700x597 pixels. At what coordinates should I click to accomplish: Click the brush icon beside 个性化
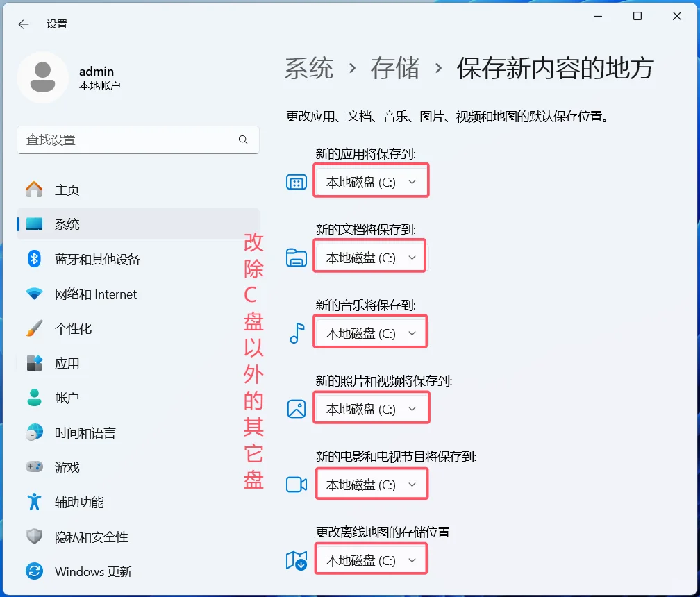click(x=35, y=328)
